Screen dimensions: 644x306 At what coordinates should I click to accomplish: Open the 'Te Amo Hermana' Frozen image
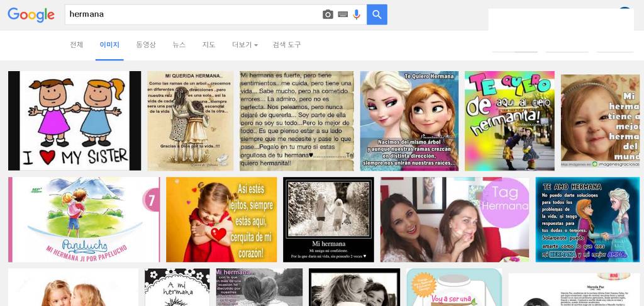[x=587, y=219]
